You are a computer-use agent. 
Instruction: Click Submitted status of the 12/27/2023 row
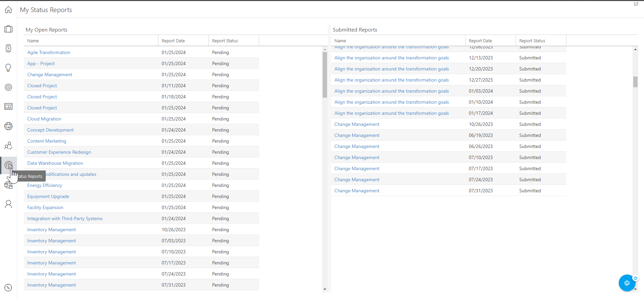coord(530,80)
